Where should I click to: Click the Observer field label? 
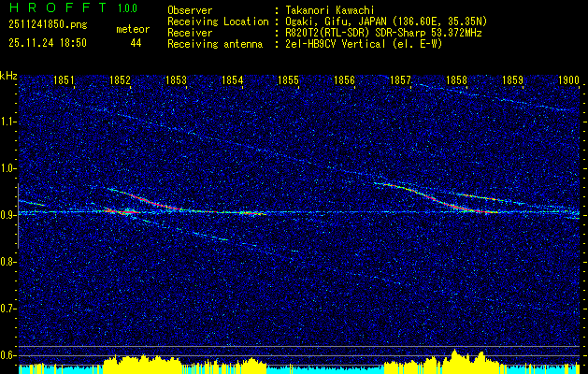190,10
